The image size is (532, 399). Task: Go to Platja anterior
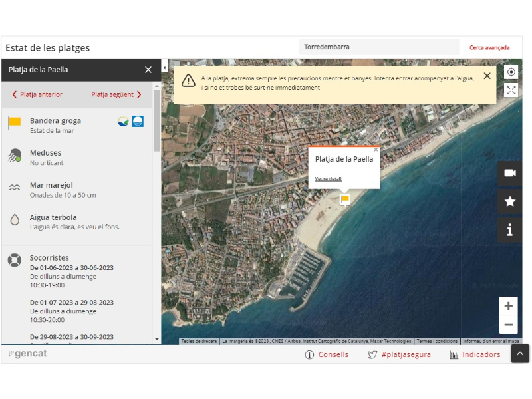[x=37, y=94]
